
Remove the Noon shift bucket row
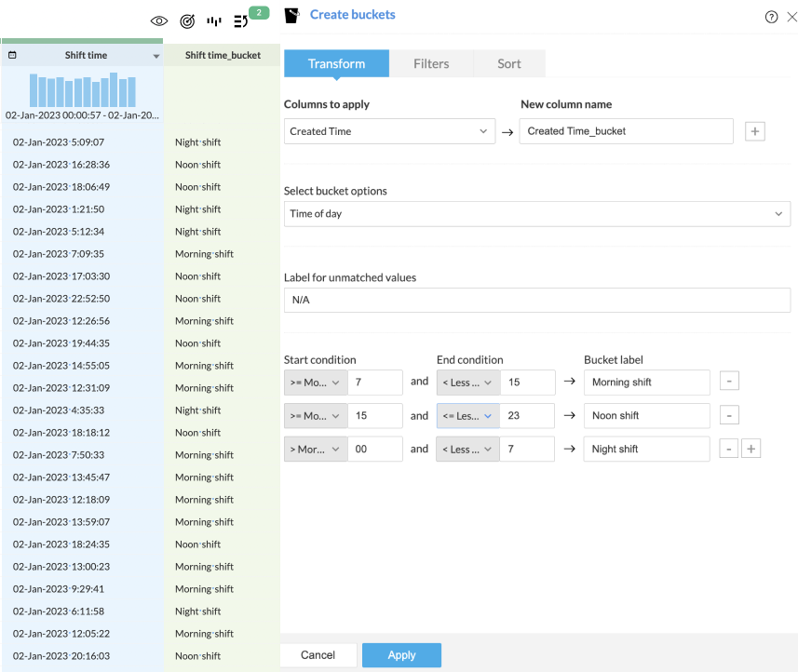pyautogui.click(x=729, y=416)
